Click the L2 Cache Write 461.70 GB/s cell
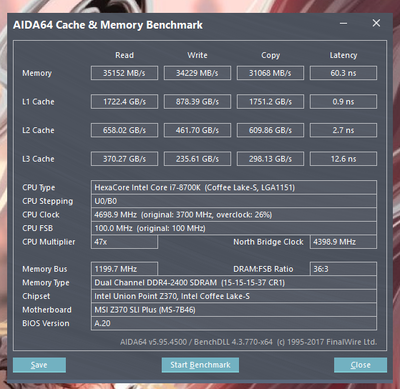This screenshot has width=400, height=389. pos(197,130)
